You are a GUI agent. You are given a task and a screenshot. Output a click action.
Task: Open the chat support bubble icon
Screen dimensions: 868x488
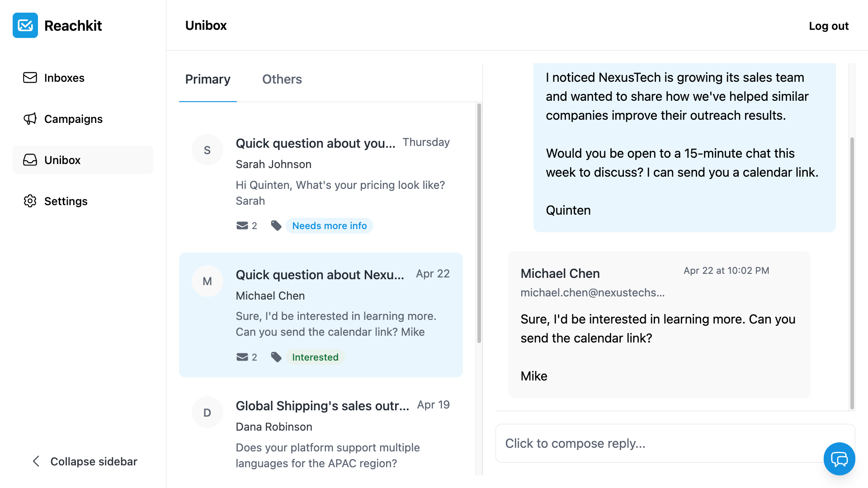click(839, 459)
